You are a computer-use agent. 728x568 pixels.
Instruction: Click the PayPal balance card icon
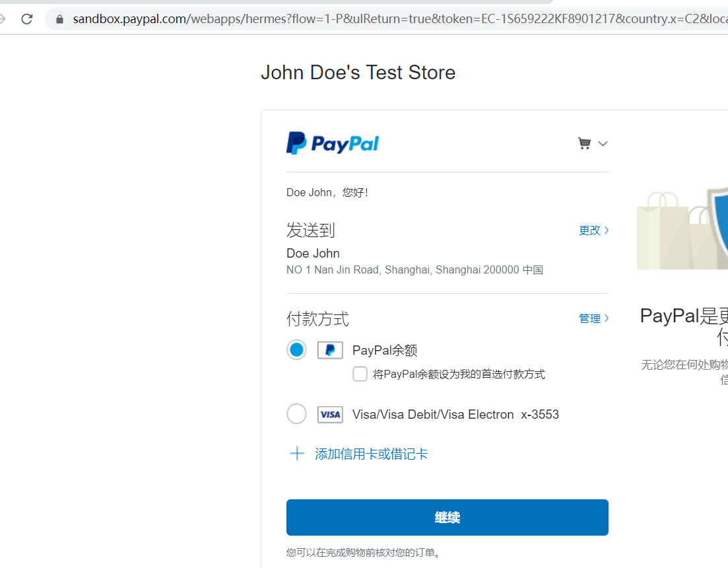330,350
